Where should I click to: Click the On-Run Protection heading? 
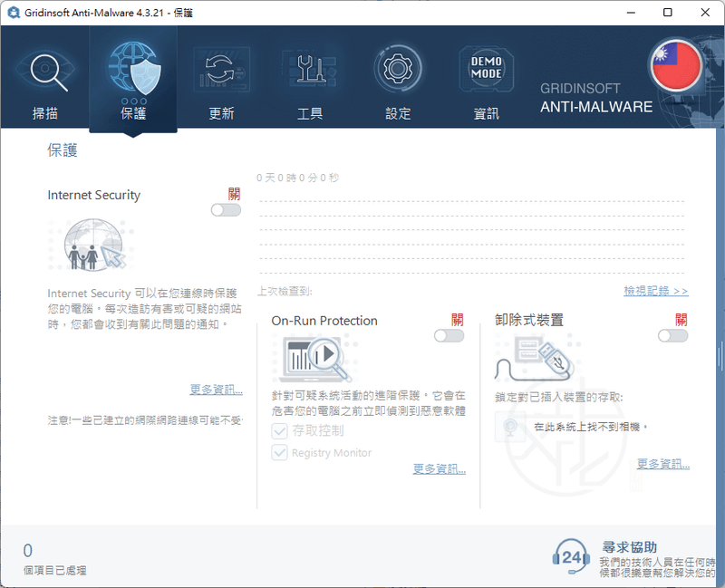click(324, 321)
